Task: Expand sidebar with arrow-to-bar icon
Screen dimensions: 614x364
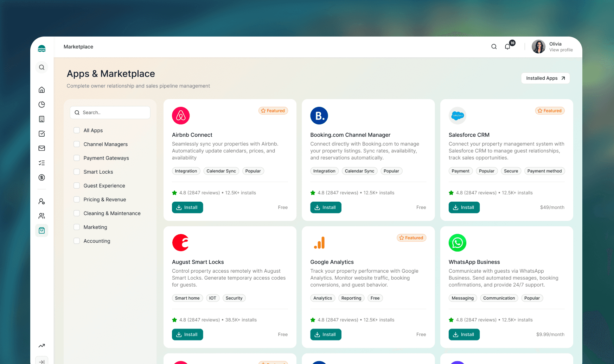Action: point(41,362)
